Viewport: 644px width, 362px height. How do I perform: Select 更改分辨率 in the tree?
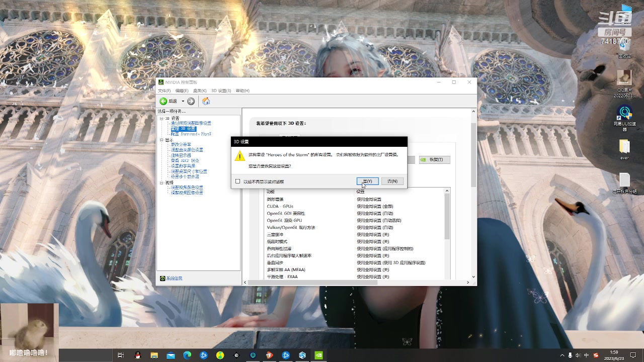(181, 145)
